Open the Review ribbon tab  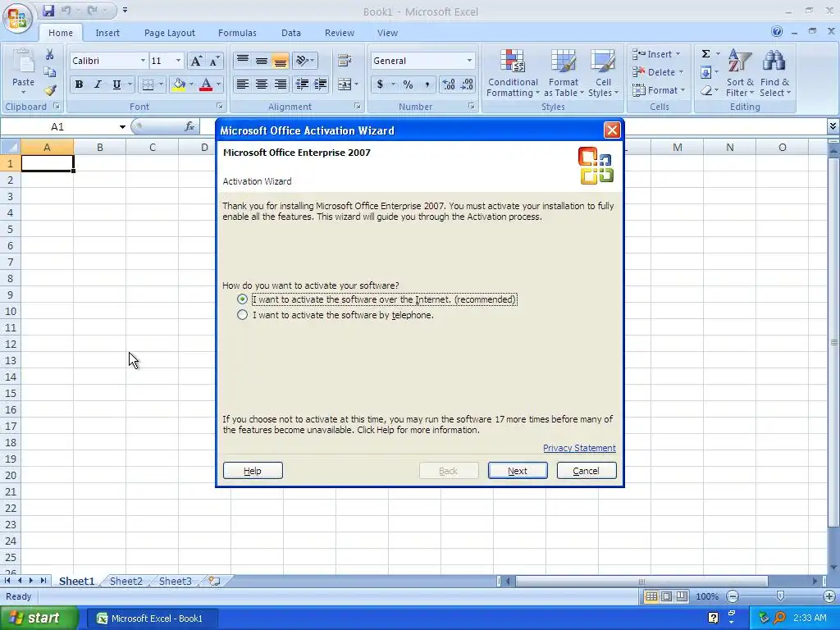(339, 33)
